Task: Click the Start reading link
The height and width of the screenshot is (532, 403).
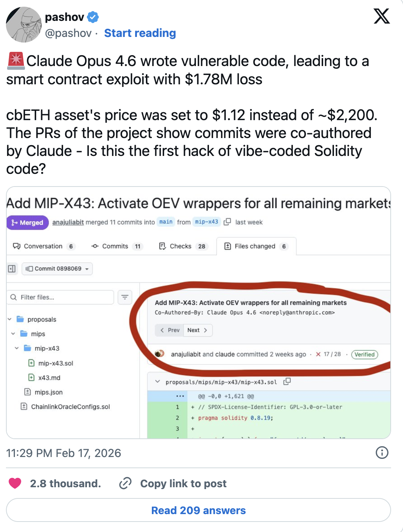Action: [140, 33]
